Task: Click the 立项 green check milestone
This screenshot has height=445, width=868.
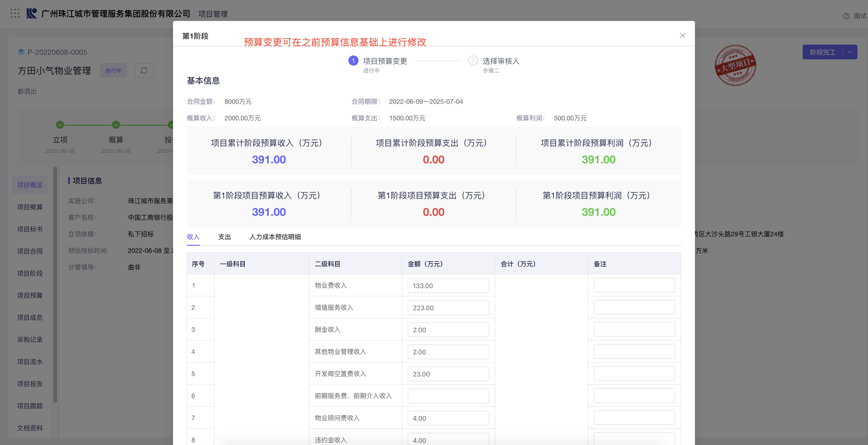Action: (x=60, y=125)
